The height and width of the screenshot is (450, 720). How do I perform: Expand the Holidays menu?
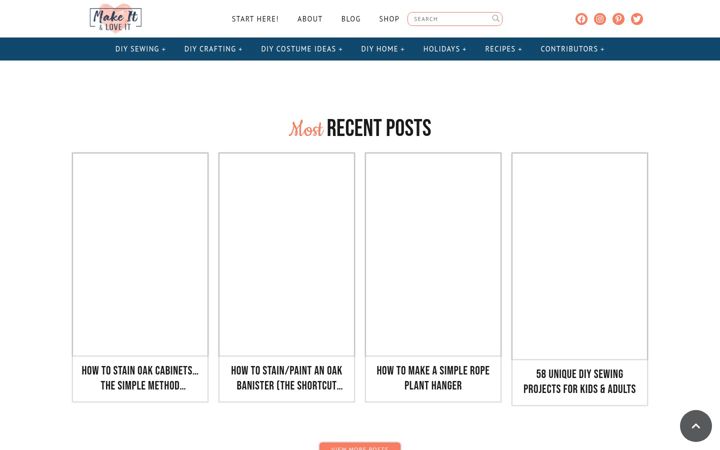coord(444,49)
